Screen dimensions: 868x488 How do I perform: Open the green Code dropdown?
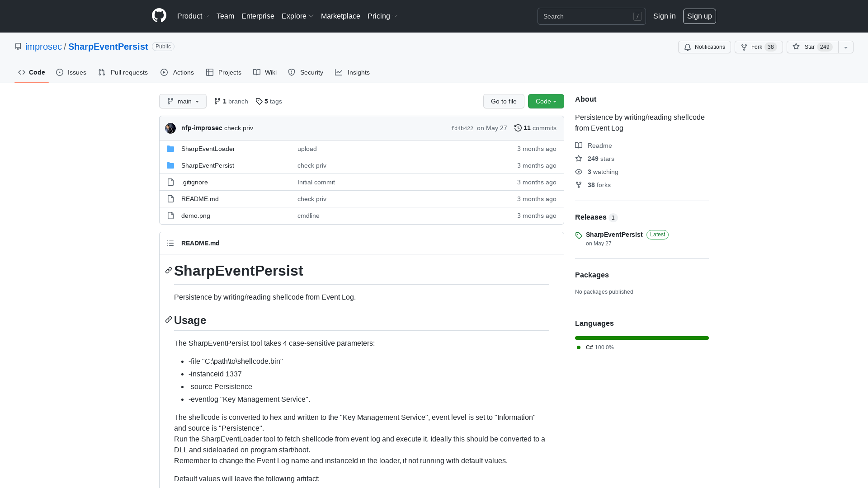pos(546,101)
